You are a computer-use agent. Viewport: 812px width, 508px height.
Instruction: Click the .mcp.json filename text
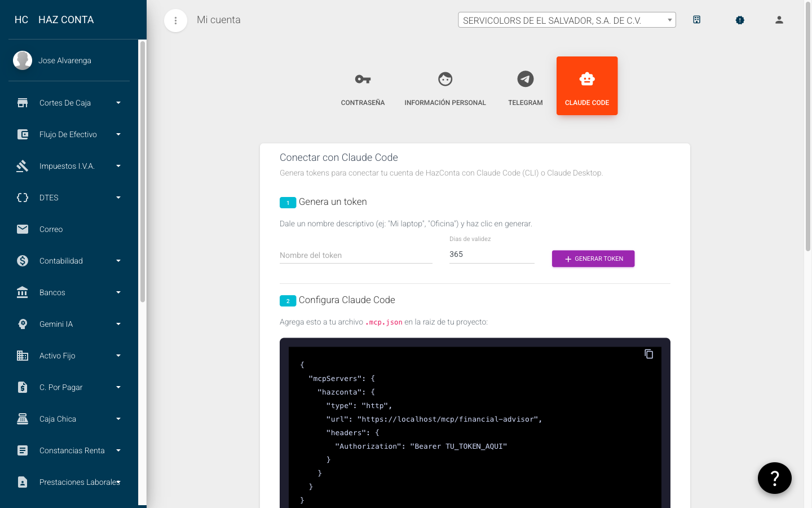pyautogui.click(x=384, y=322)
